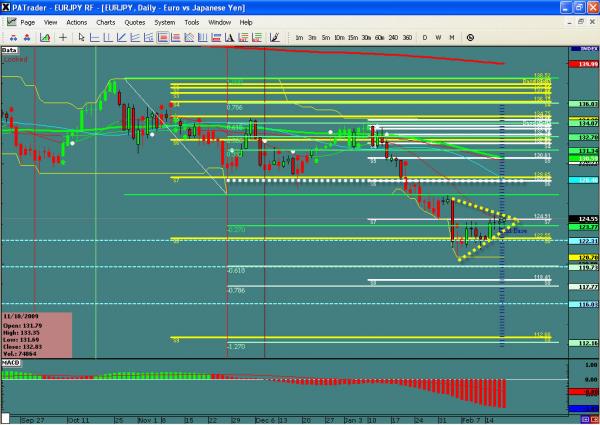Select the arrow pointer tool
This screenshot has width=600, height=425.
coord(81,36)
